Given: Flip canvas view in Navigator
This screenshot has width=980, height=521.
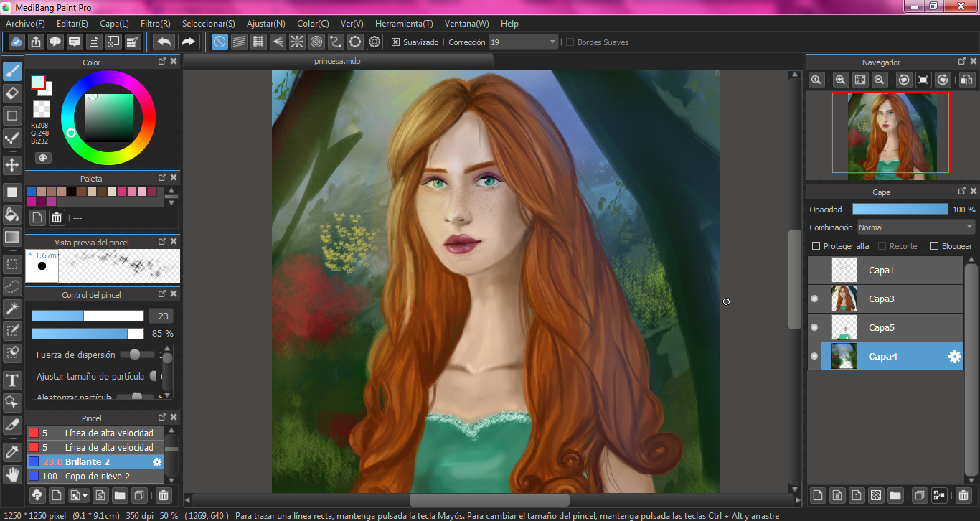Looking at the screenshot, I should pos(966,80).
